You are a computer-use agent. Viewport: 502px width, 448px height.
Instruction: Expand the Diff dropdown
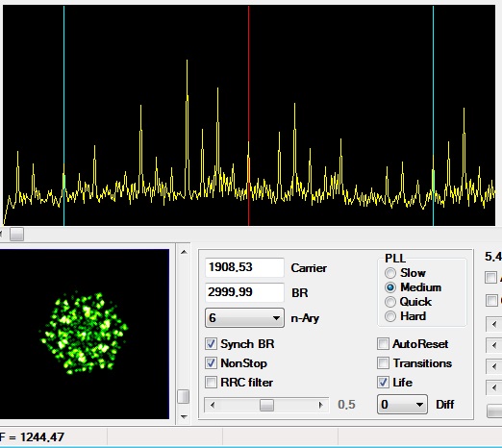[x=402, y=405]
